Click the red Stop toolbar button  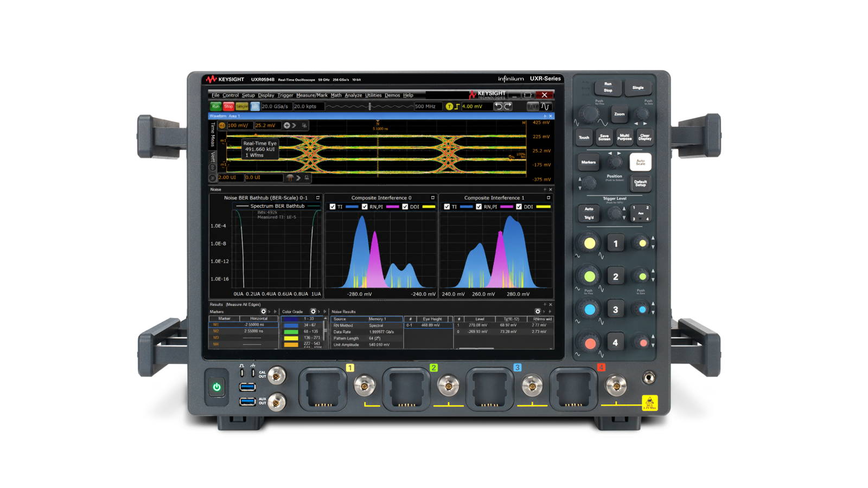(x=228, y=106)
